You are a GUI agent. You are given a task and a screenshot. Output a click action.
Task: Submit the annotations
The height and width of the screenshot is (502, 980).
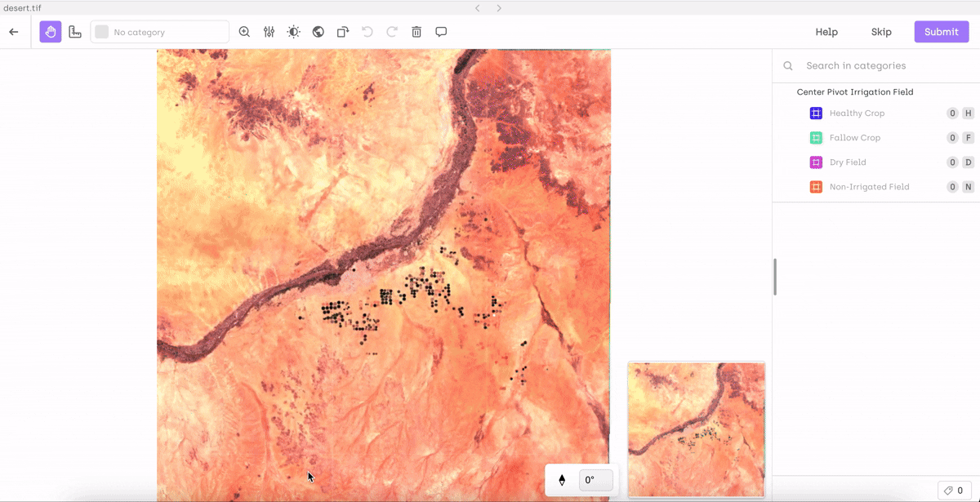tap(942, 32)
